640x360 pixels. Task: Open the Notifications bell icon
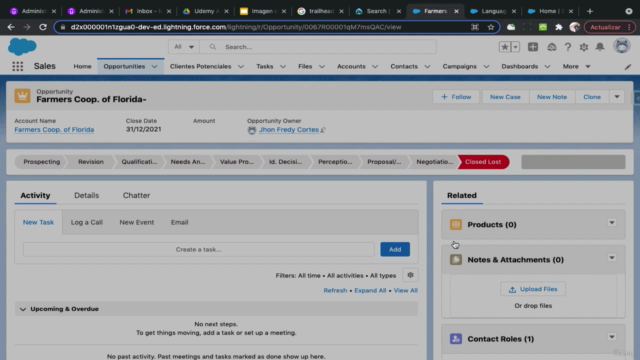coord(600,47)
